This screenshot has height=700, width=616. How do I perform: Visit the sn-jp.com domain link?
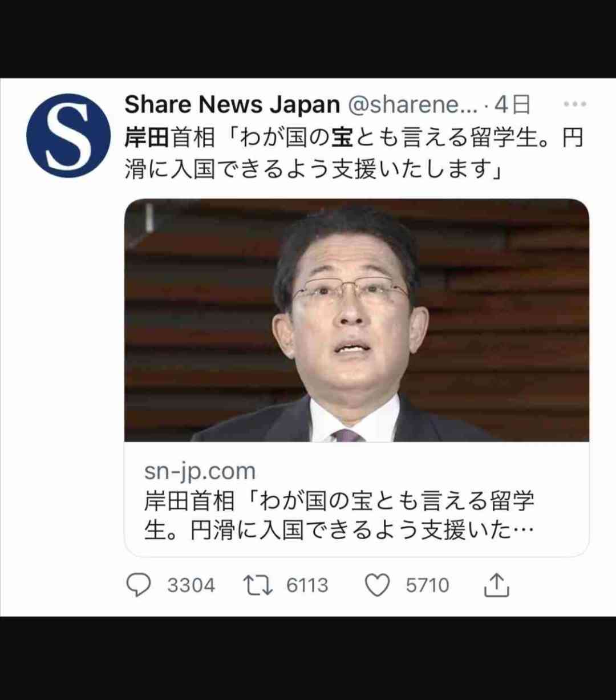(x=200, y=472)
